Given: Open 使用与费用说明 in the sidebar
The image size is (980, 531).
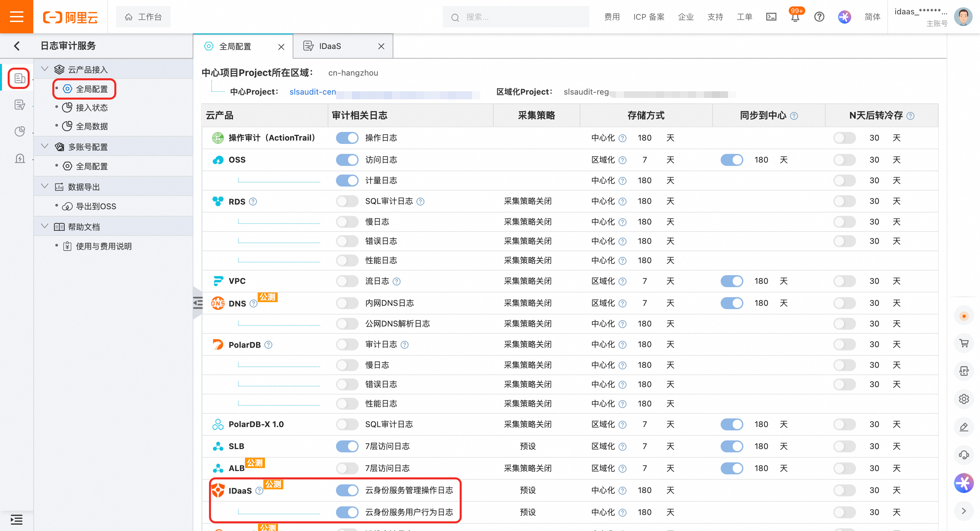Looking at the screenshot, I should [x=103, y=246].
